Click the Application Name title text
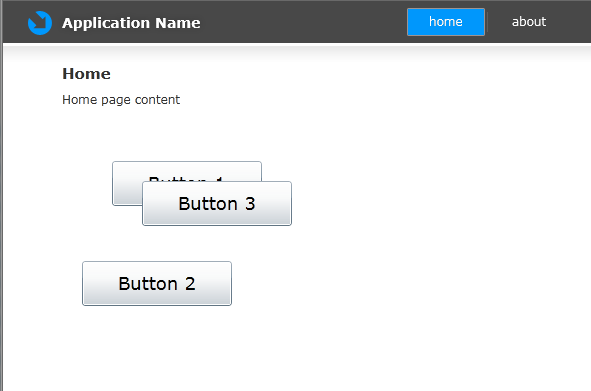Viewport: 591px width, 391px height. tap(131, 23)
